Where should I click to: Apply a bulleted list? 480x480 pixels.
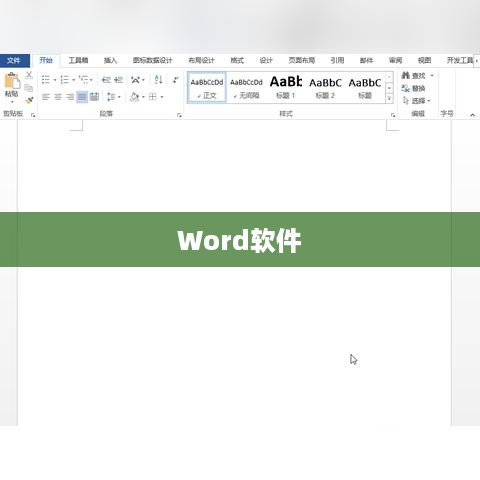46,80
